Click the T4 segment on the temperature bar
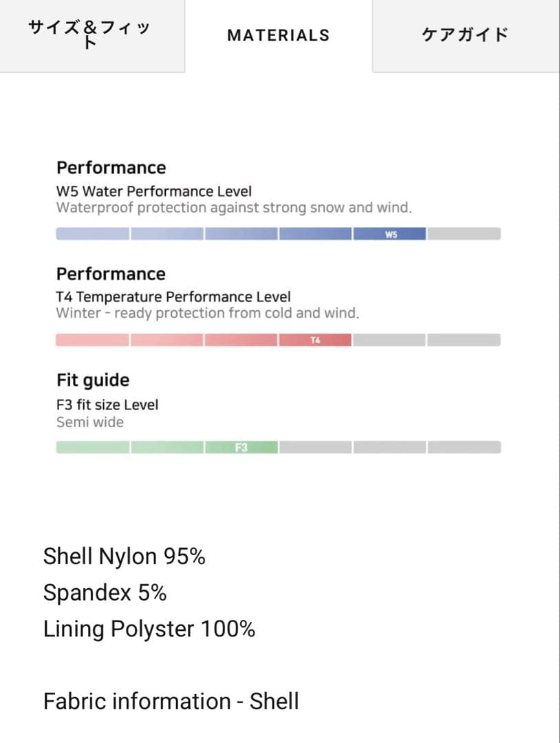The width and height of the screenshot is (560, 743). pyautogui.click(x=315, y=340)
